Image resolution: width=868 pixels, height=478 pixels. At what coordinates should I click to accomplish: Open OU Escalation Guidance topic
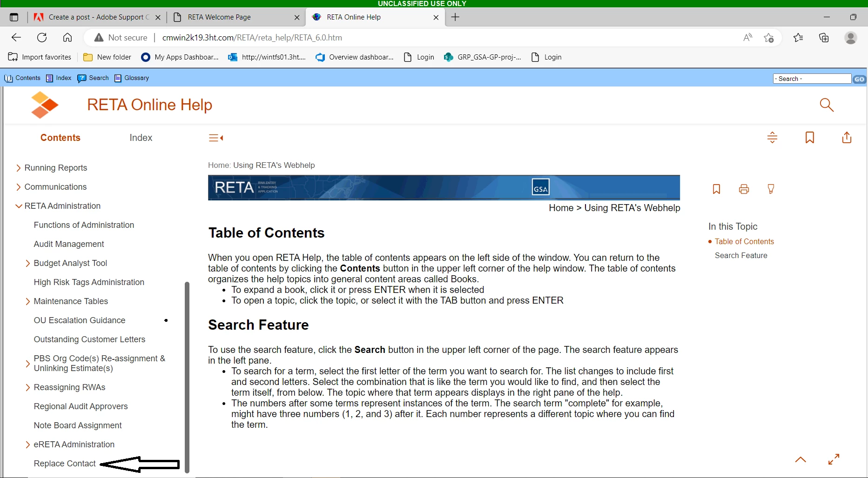(x=80, y=320)
